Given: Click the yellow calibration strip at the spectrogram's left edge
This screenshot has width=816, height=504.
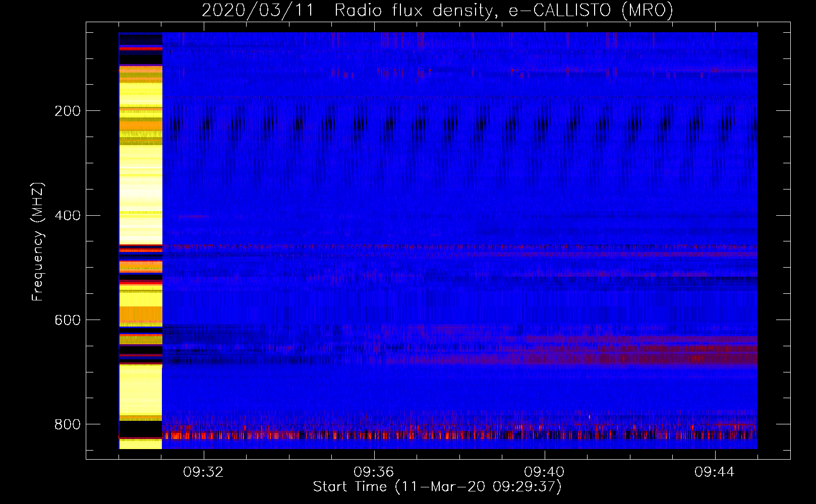Looking at the screenshot, I should (x=141, y=241).
